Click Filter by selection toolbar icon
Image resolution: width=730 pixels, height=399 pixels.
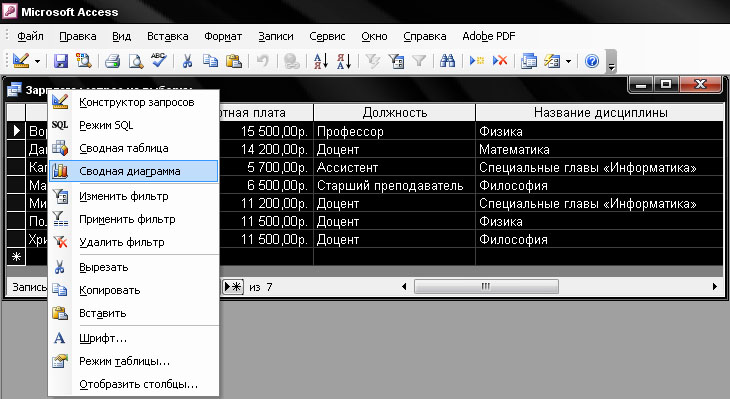[372, 61]
